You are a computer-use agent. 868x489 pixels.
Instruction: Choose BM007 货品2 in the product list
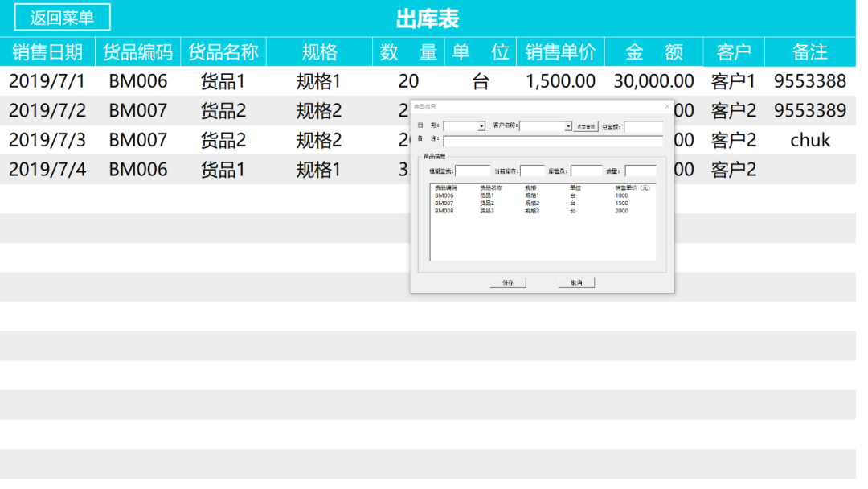[x=482, y=203]
